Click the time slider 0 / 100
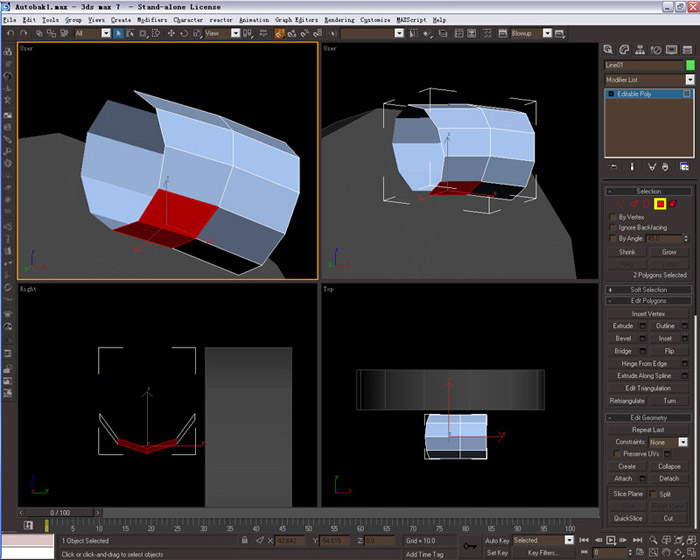Viewport: 700px width, 560px height. pos(59,513)
